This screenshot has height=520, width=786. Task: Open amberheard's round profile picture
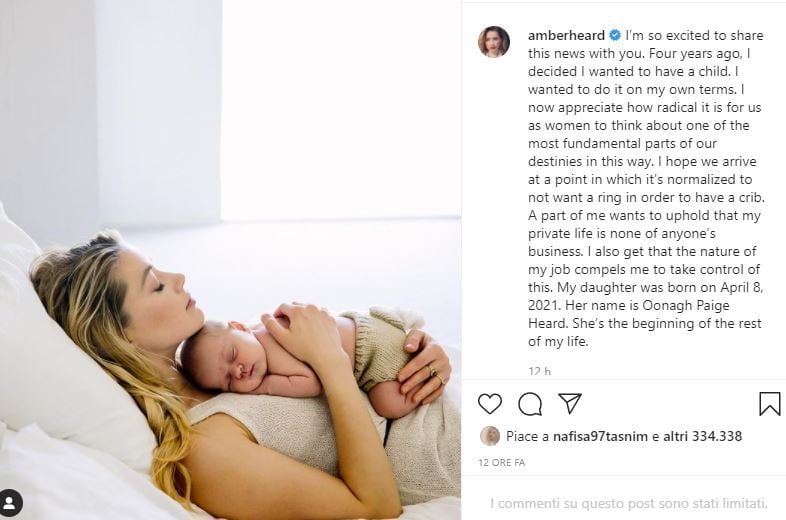coord(494,42)
